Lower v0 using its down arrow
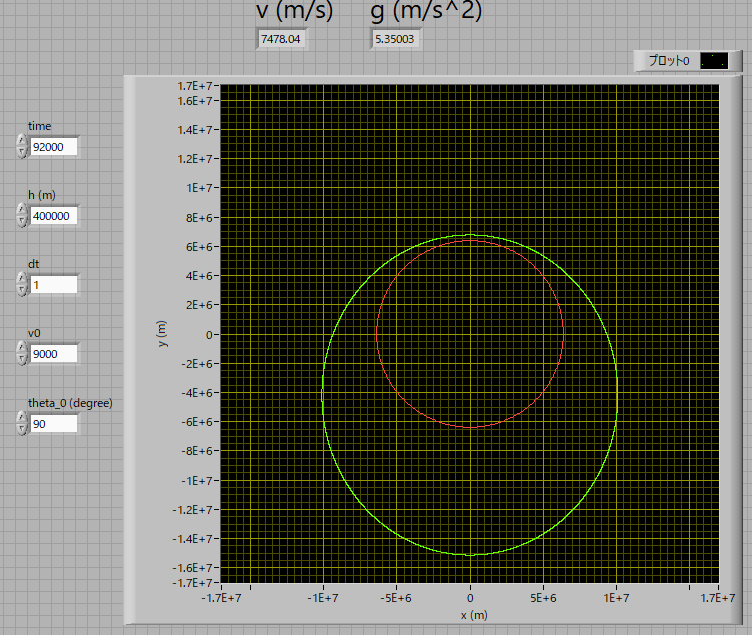The width and height of the screenshot is (752, 635). click(x=22, y=359)
